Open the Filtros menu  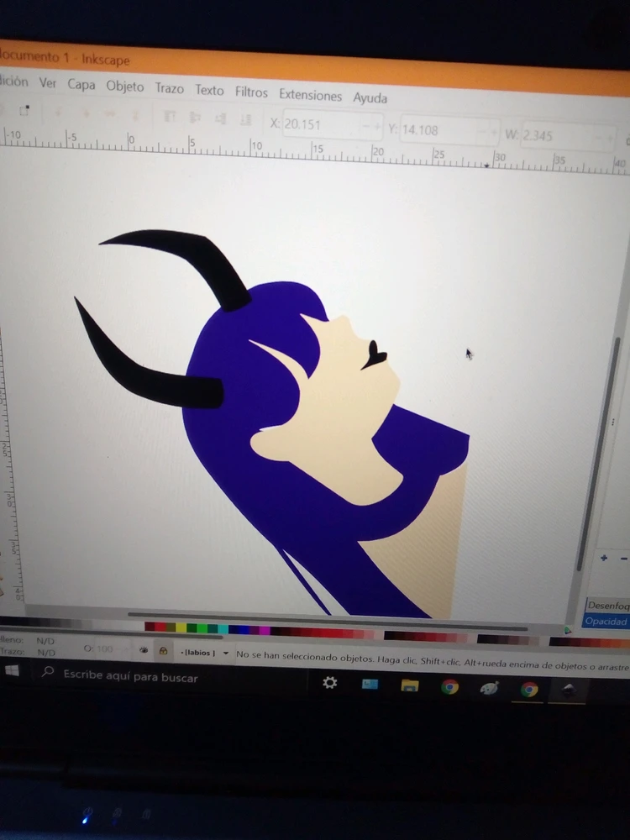(251, 92)
